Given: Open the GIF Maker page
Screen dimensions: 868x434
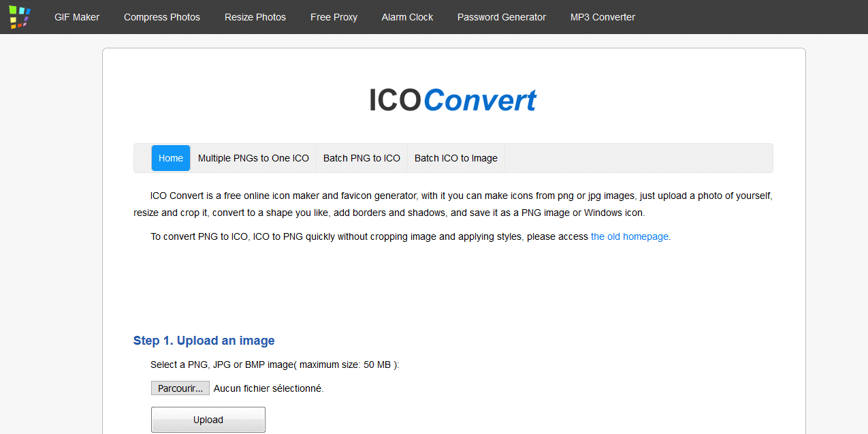Looking at the screenshot, I should pos(77,17).
